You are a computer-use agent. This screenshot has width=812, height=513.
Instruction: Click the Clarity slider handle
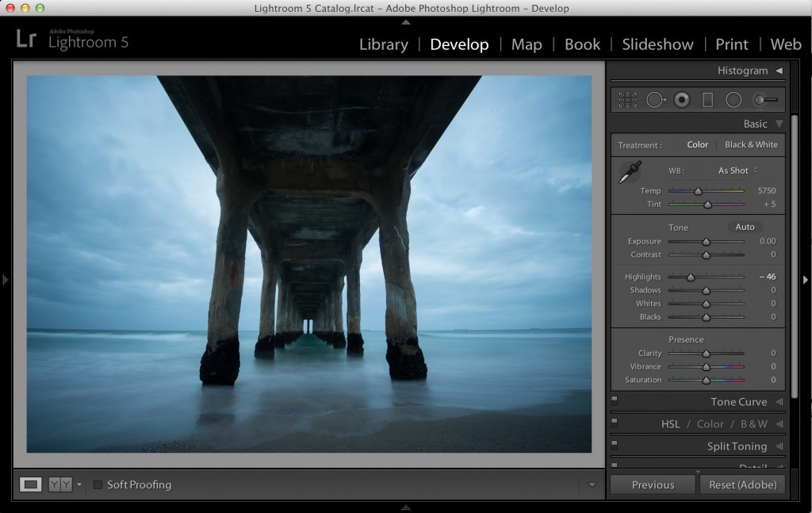coord(706,354)
